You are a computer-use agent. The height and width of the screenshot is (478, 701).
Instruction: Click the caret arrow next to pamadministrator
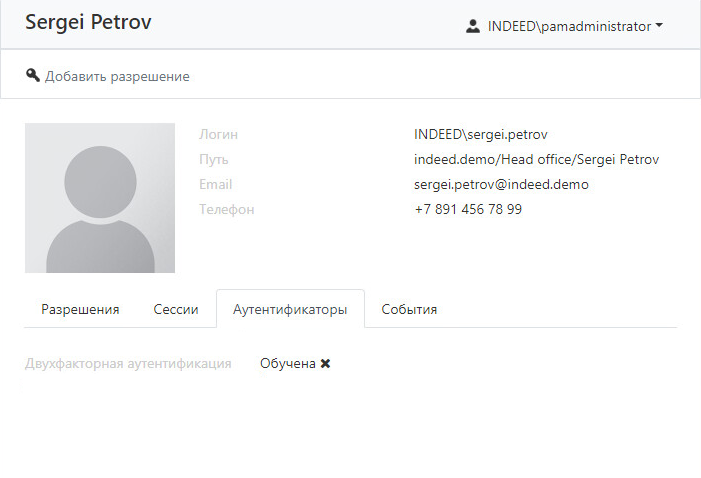click(659, 27)
